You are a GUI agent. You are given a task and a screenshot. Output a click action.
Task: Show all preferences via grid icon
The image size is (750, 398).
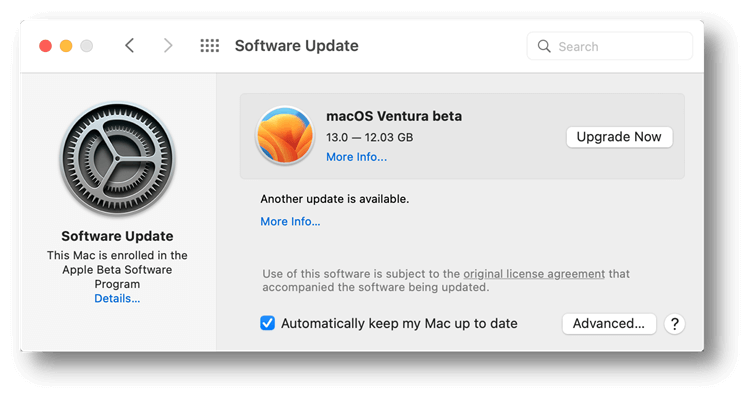(210, 46)
